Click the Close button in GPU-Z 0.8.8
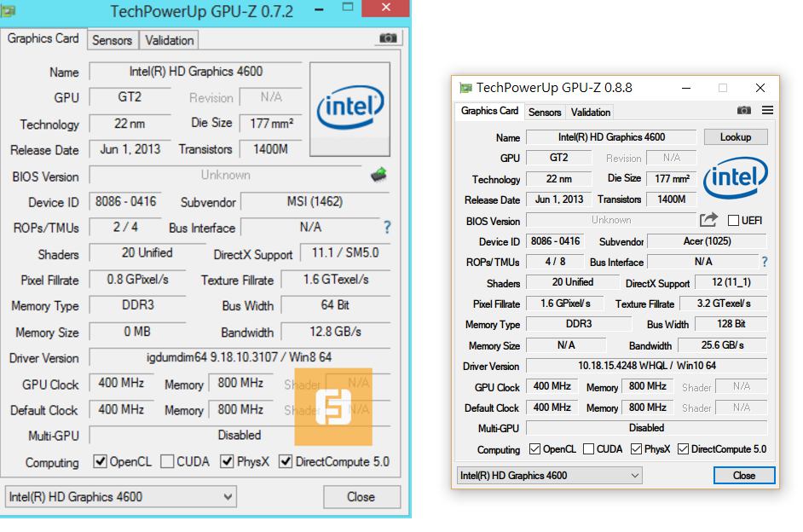Screen dimensions: 803x532 pyautogui.click(x=743, y=475)
